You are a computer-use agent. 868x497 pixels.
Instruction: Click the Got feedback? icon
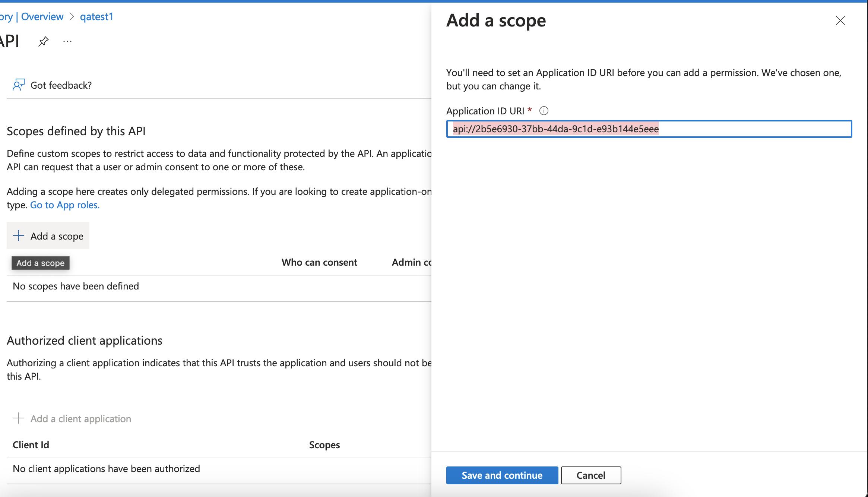(x=18, y=85)
